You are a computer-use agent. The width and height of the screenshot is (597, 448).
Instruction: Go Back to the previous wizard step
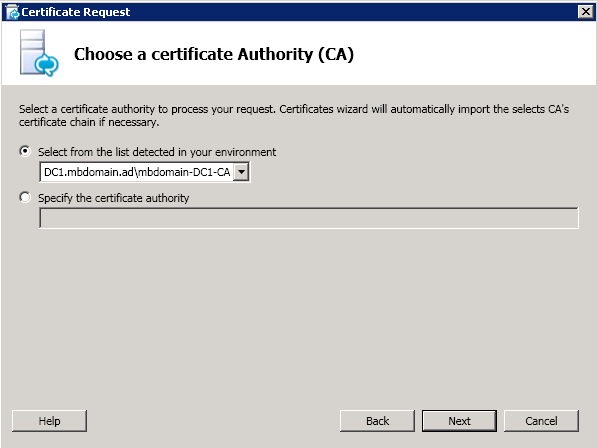(x=377, y=421)
